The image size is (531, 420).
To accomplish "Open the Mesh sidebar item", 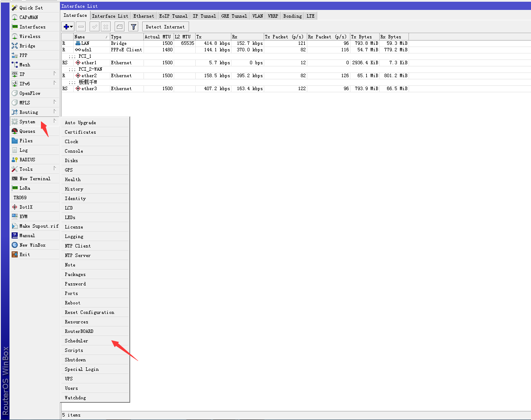I will 34,65.
